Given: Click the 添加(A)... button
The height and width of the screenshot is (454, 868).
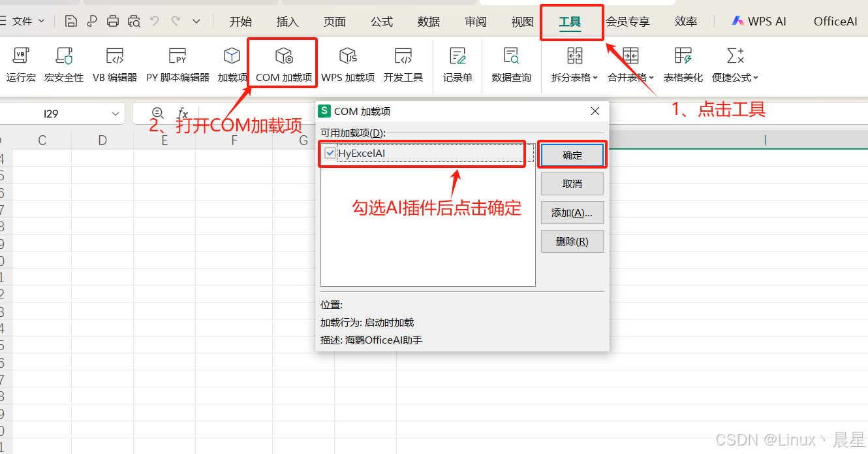Looking at the screenshot, I should coord(572,212).
